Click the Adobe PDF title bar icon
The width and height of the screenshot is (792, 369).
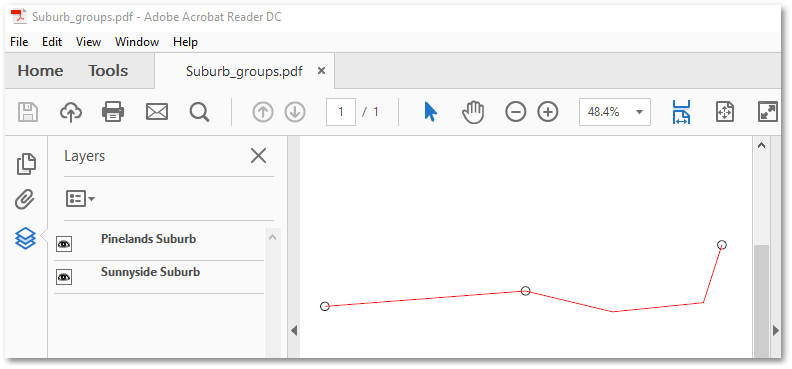[x=20, y=17]
